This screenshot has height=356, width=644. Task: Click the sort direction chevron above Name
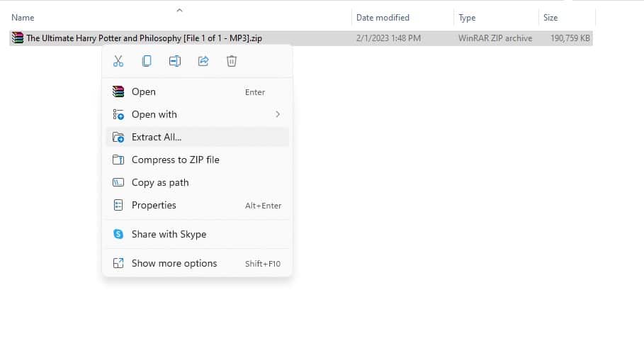[x=179, y=10]
